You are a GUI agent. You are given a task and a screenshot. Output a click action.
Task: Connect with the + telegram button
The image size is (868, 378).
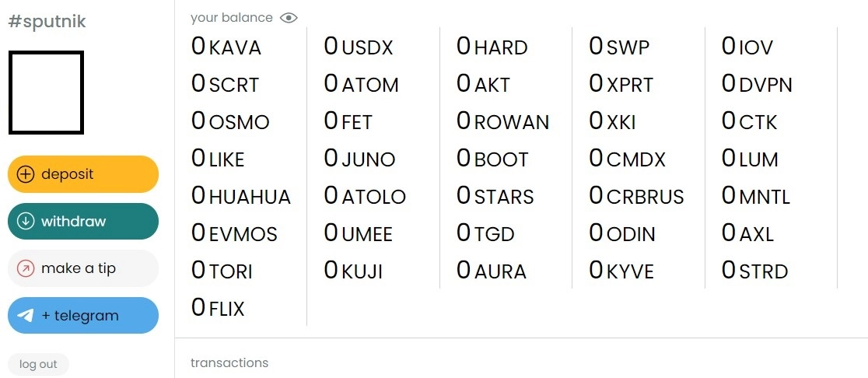pos(83,316)
